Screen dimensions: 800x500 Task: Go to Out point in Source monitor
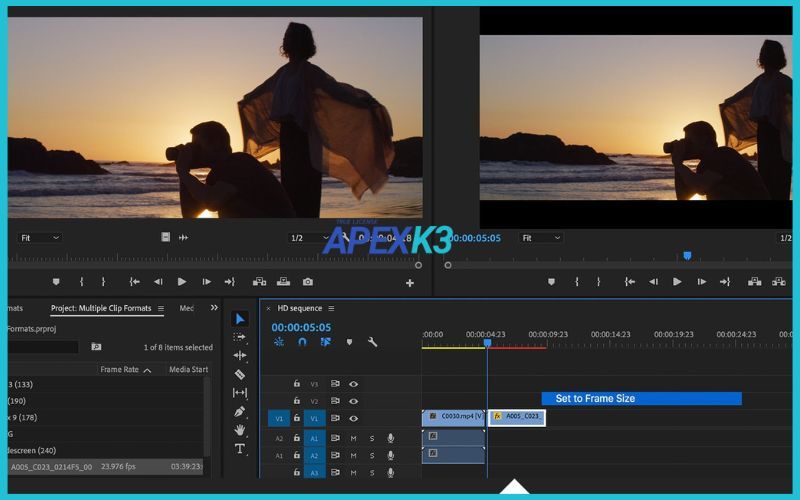coord(230,282)
